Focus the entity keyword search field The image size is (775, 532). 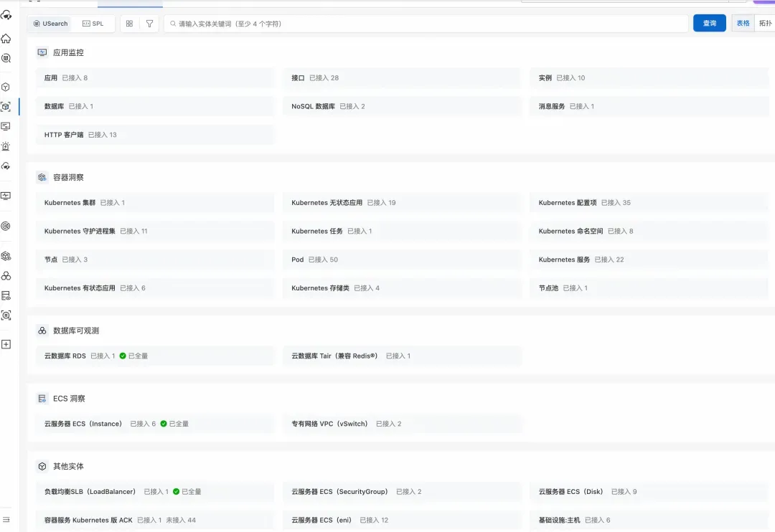pyautogui.click(x=426, y=23)
